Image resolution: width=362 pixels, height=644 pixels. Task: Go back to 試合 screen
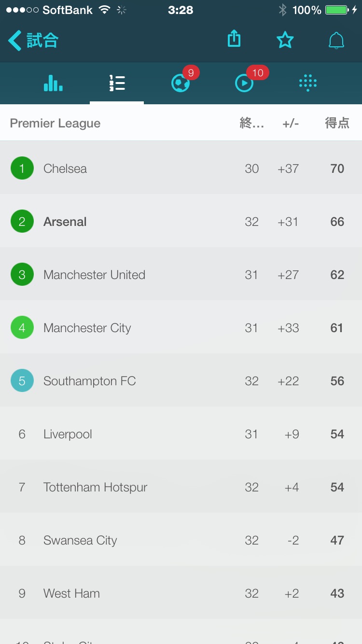33,41
